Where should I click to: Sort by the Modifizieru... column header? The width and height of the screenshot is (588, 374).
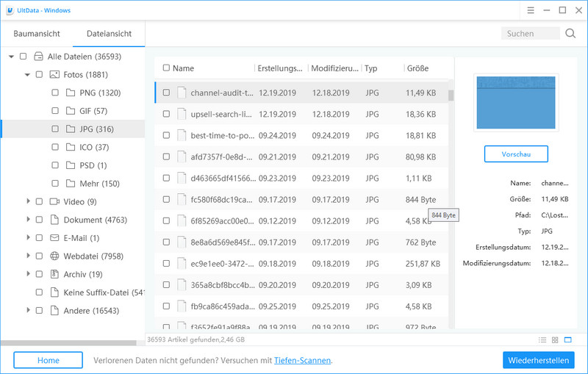point(334,68)
